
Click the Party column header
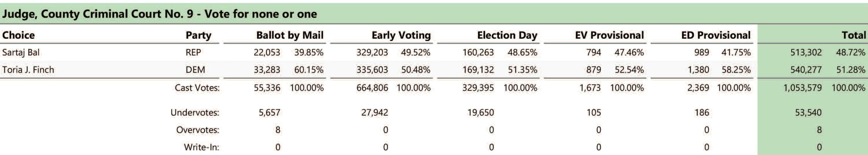[x=199, y=35]
